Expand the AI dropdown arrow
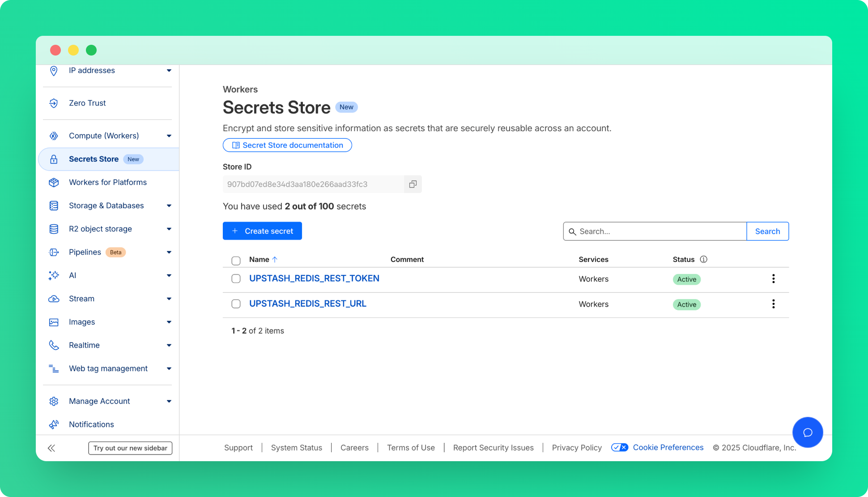This screenshot has height=497, width=868. click(x=169, y=276)
